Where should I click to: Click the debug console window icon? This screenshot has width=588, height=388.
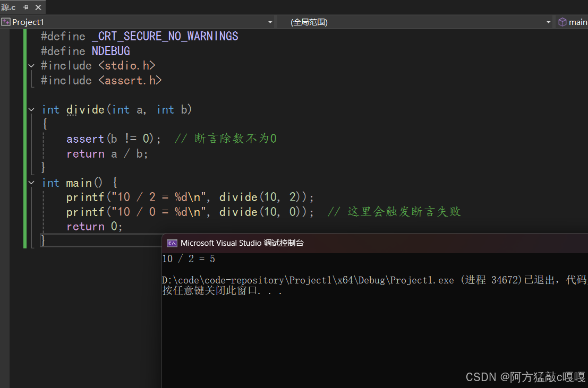172,243
